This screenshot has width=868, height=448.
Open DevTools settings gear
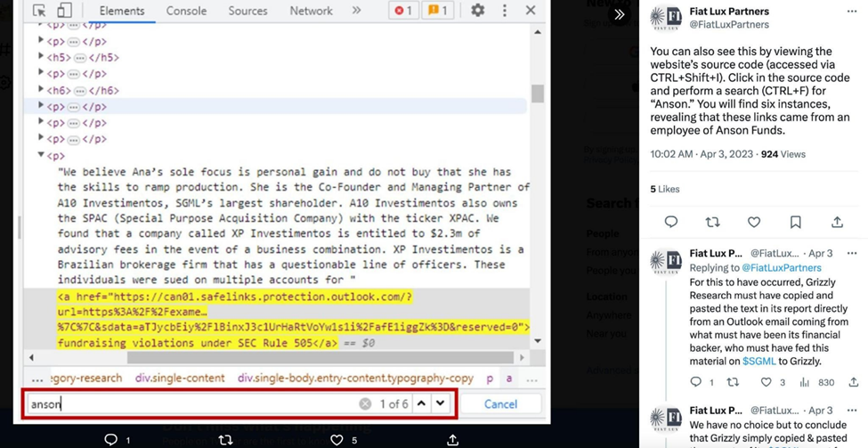[478, 11]
